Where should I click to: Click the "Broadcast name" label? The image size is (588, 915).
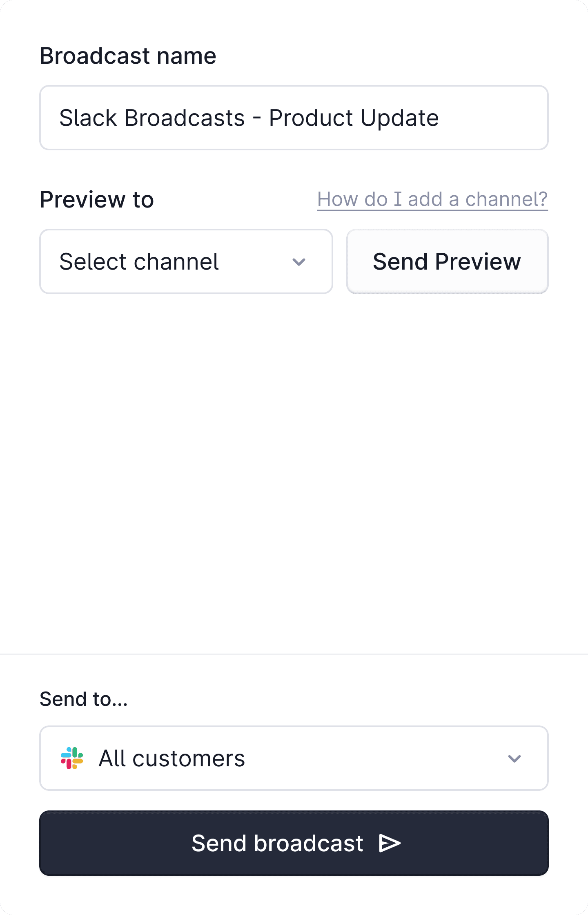128,56
